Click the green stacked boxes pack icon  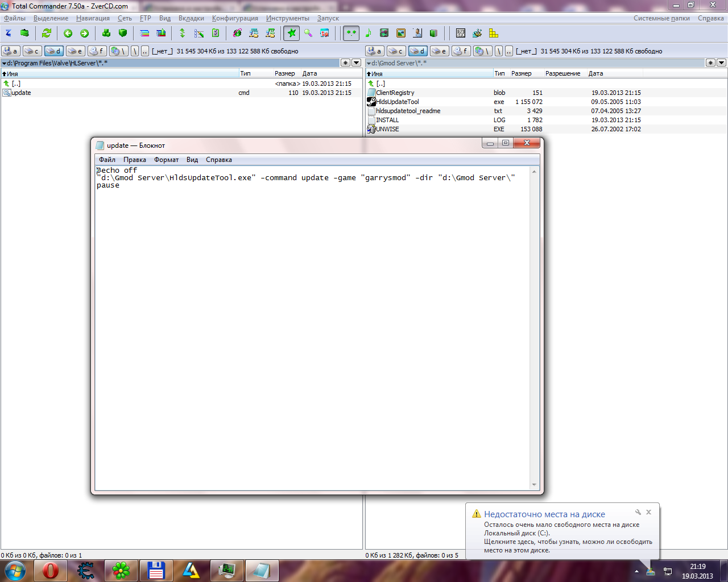pos(106,33)
